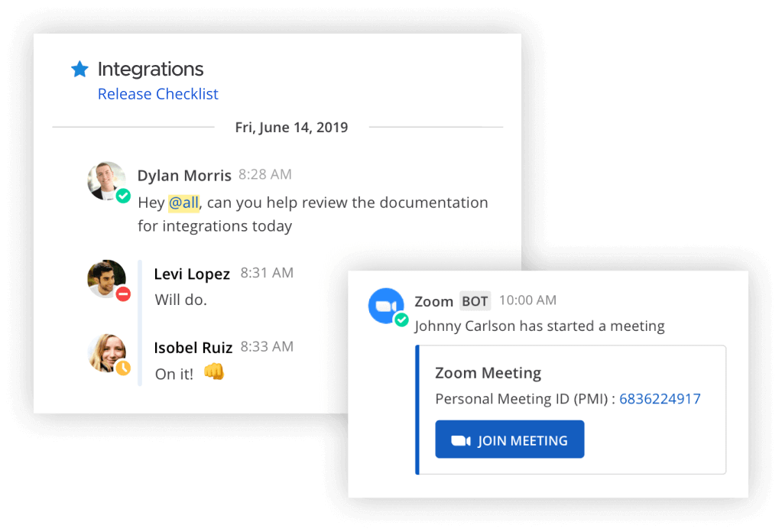
Task: Click the BOT label tag
Action: pos(475,301)
